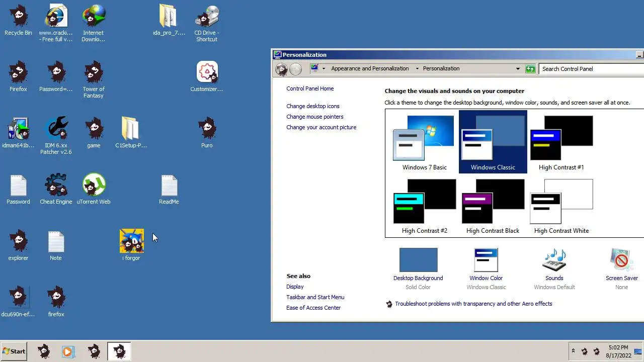The height and width of the screenshot is (362, 644).
Task: Select the explorer desktop icon
Action: (18, 246)
